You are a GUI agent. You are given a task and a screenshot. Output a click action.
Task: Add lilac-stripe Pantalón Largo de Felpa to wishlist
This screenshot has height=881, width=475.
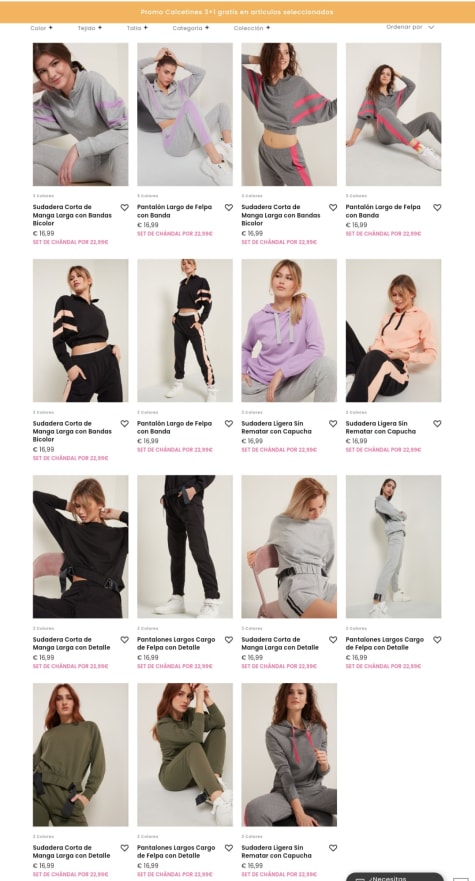tap(229, 207)
